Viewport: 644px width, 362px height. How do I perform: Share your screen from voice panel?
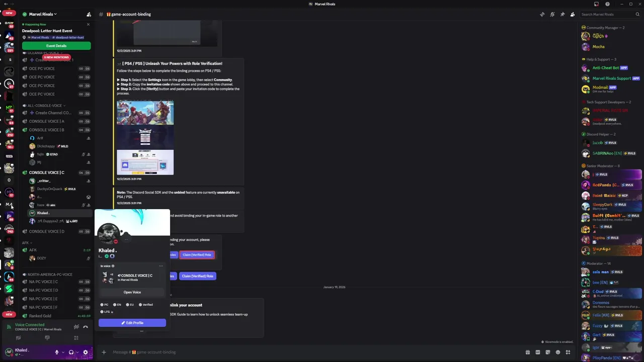[x=47, y=338]
